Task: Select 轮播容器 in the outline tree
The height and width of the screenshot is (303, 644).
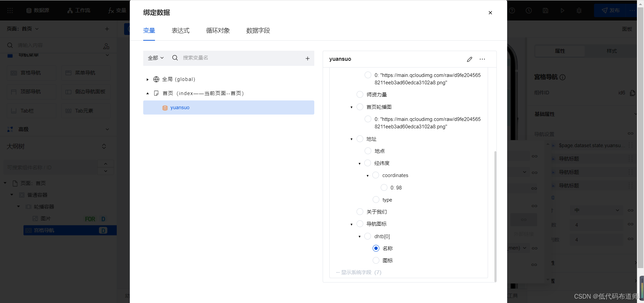Action: click(44, 207)
